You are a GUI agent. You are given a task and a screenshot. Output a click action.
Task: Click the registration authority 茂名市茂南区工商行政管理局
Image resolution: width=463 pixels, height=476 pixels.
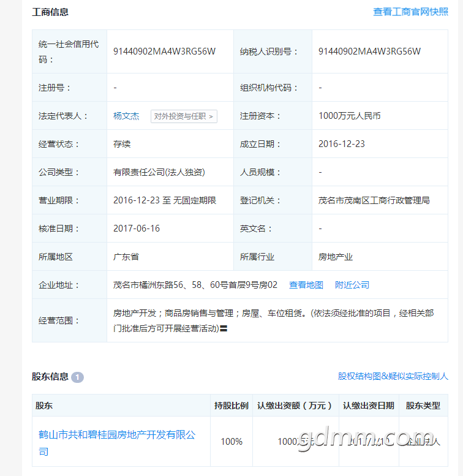374,200
